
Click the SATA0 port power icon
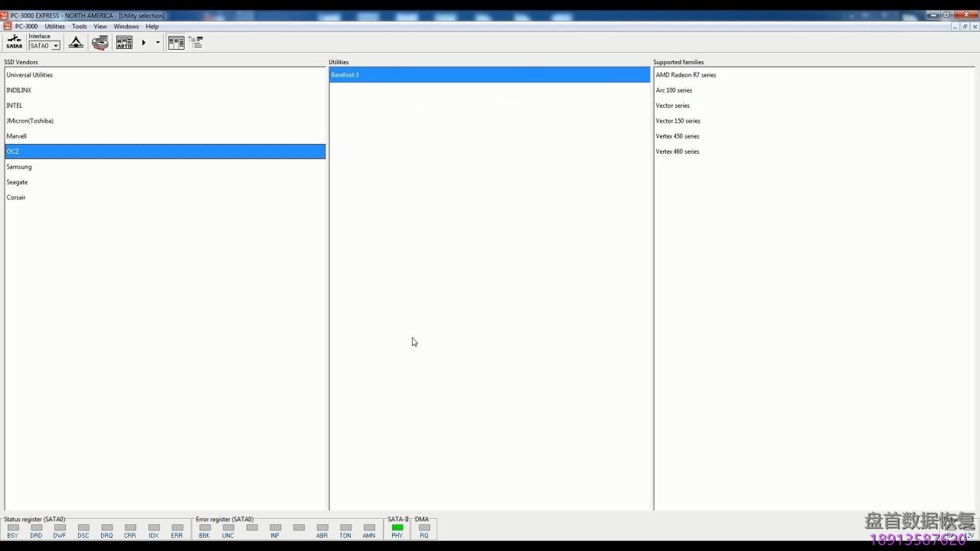tap(15, 42)
